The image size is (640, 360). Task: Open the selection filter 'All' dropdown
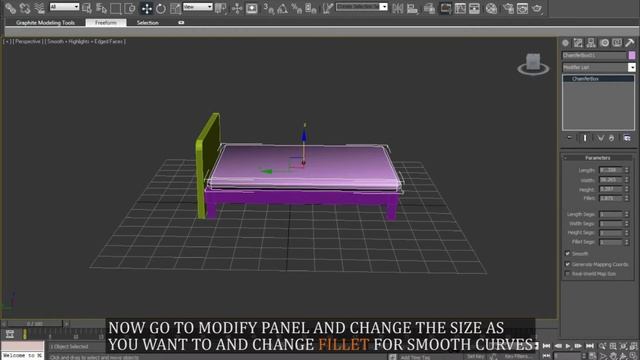(x=64, y=7)
